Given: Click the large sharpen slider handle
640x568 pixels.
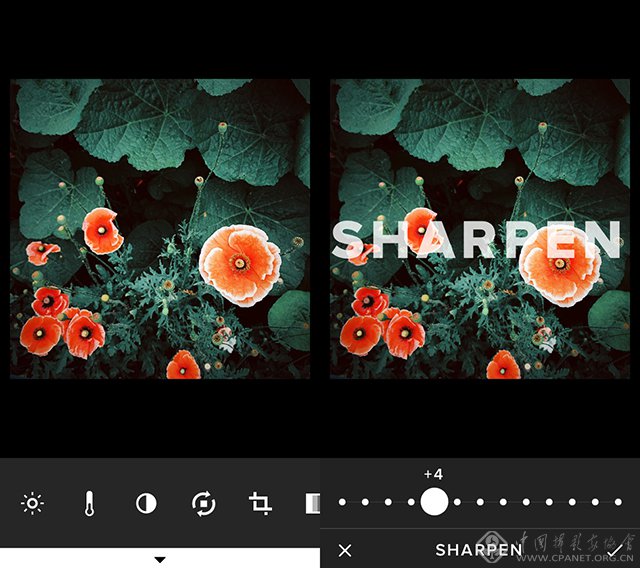Looking at the screenshot, I should tap(434, 502).
